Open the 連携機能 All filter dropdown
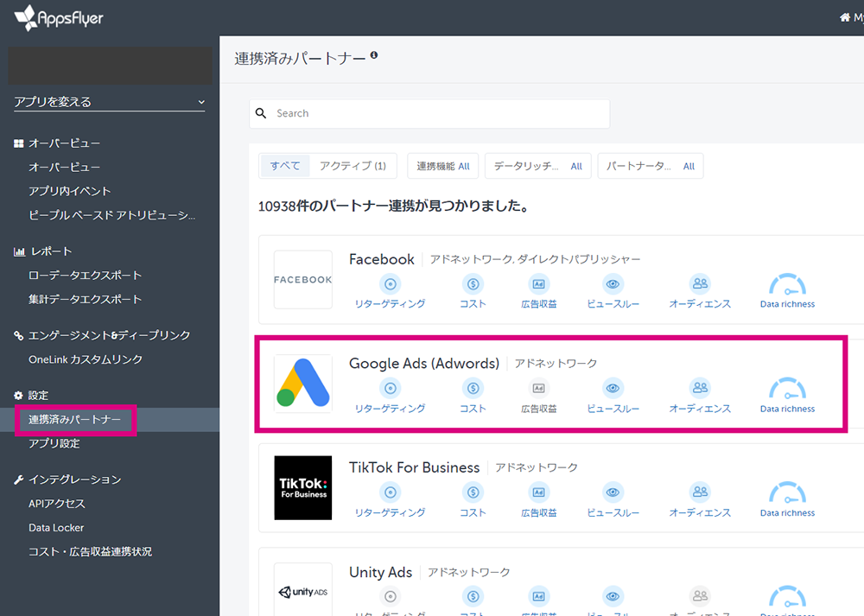The height and width of the screenshot is (616, 864). pyautogui.click(x=443, y=167)
